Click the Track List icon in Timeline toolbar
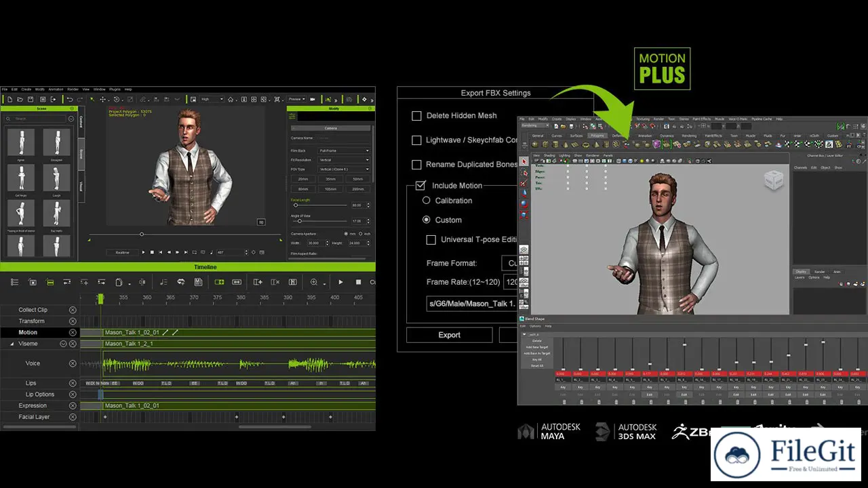Image resolution: width=868 pixels, height=488 pixels. pos(14,282)
